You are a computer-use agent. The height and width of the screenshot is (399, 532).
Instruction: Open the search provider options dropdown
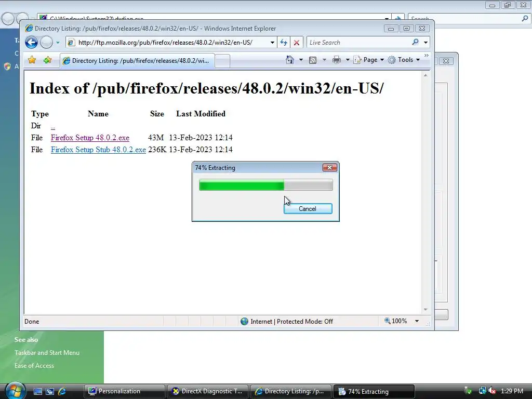tap(425, 43)
